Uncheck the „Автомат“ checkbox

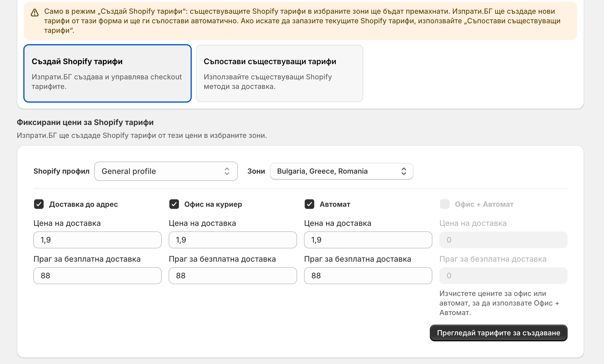coord(309,204)
